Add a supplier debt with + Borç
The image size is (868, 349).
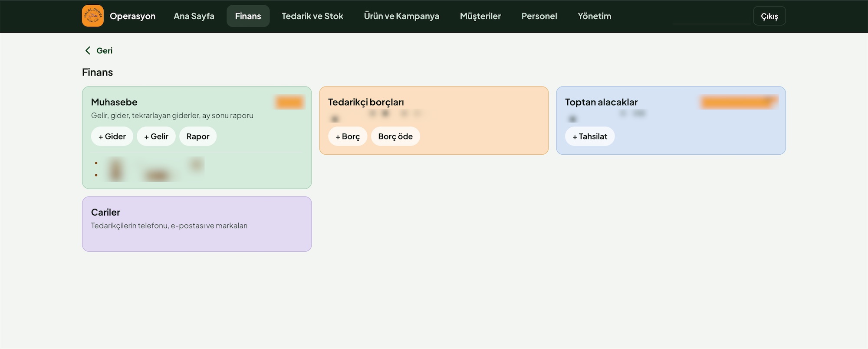pos(348,136)
